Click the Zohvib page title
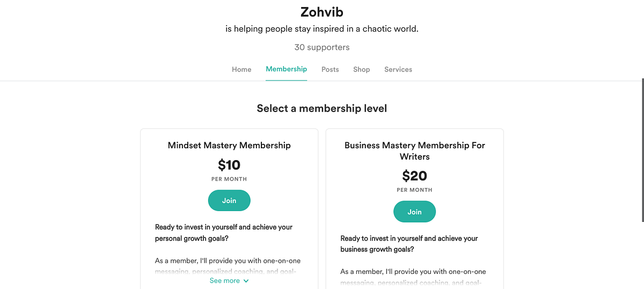 pos(321,11)
